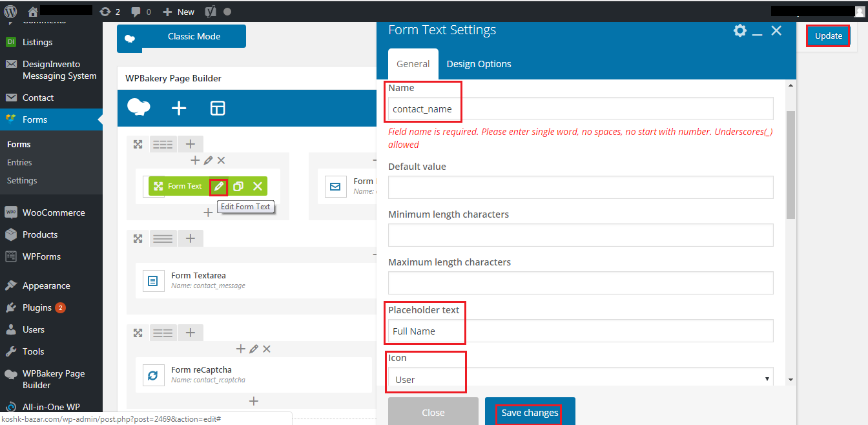Change column layout of the Form reCaptcha row
This screenshot has height=425, width=868.
tap(163, 333)
